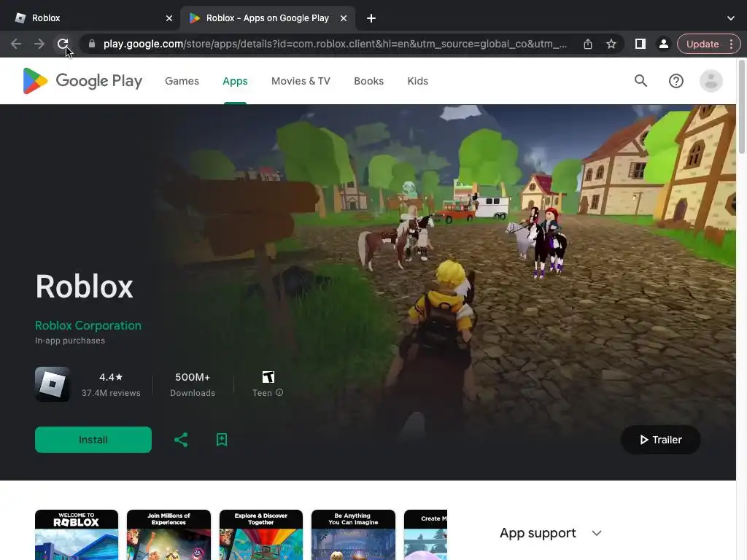Screen dimensions: 747x560
Task: Open the Books section
Action: coord(368,81)
